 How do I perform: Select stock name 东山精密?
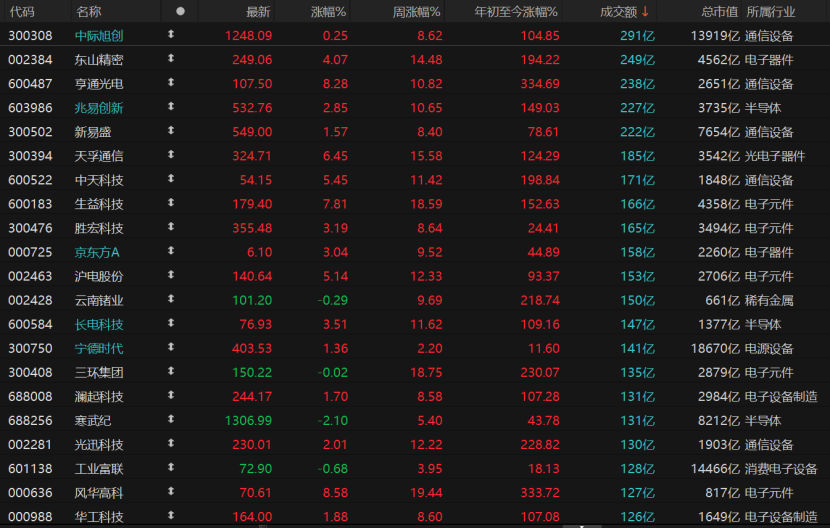point(99,60)
